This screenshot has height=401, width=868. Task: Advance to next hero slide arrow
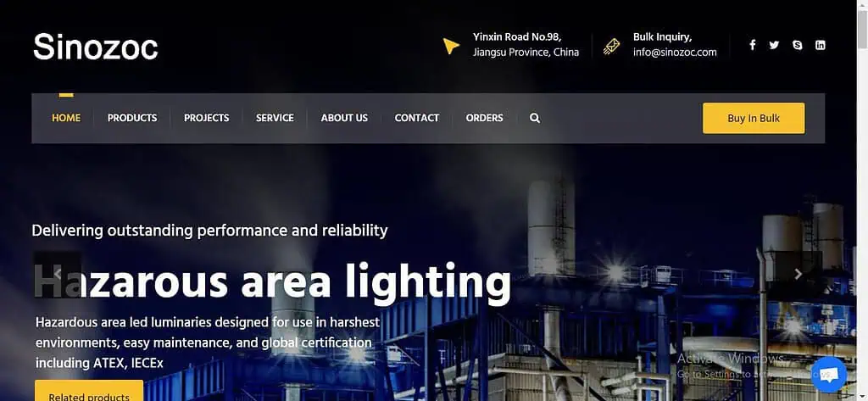point(798,274)
